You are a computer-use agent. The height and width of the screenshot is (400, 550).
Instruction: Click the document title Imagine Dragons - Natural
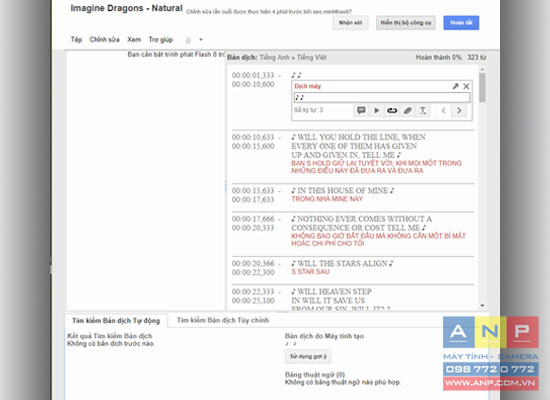tap(126, 8)
